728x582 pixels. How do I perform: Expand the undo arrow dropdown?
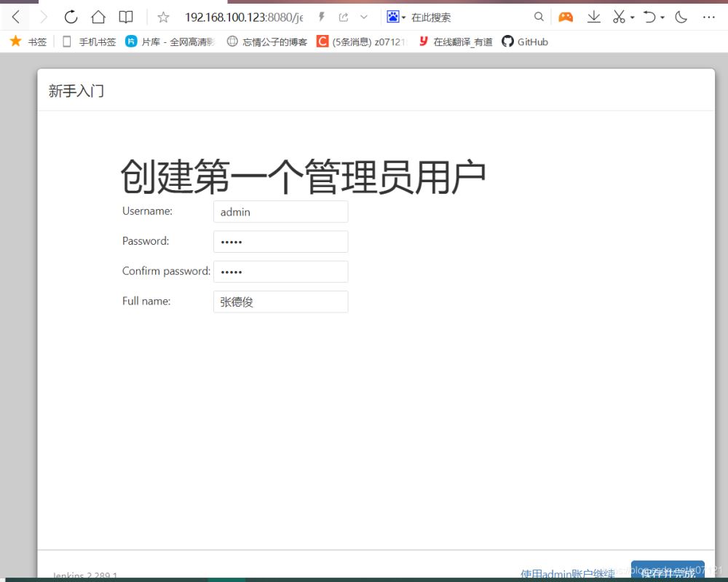point(662,17)
